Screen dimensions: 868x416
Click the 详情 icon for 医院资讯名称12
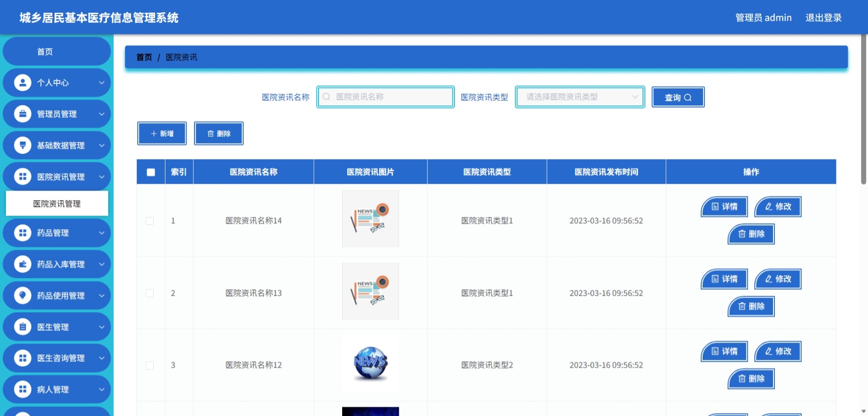715,351
